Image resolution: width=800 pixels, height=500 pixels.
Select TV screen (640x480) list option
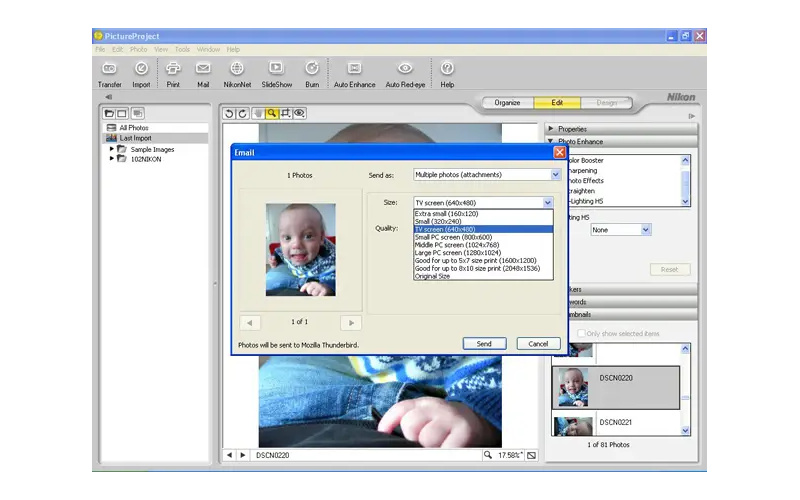click(x=483, y=229)
